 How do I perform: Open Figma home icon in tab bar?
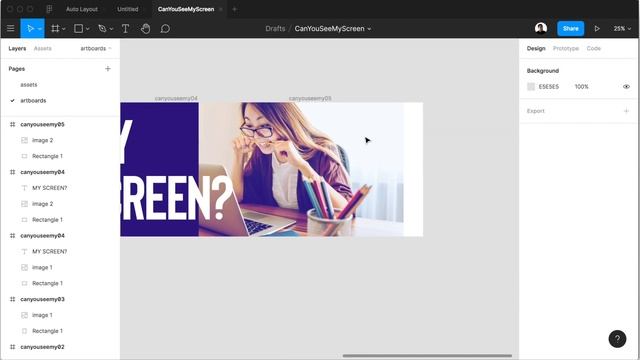click(x=49, y=9)
